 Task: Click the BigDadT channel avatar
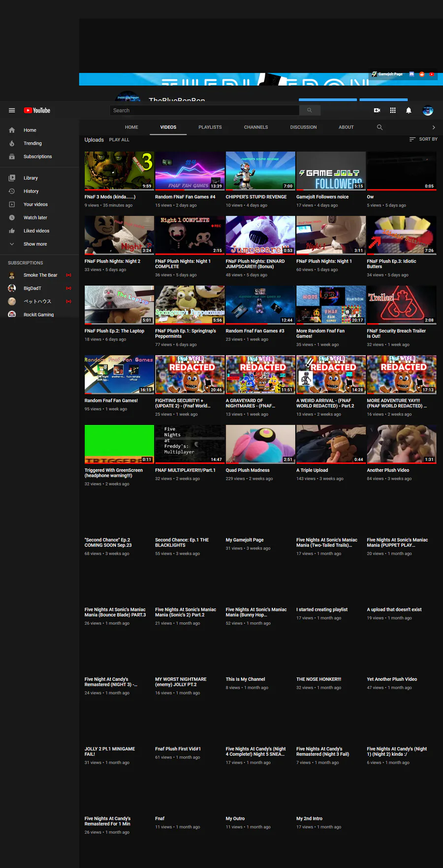coord(12,288)
